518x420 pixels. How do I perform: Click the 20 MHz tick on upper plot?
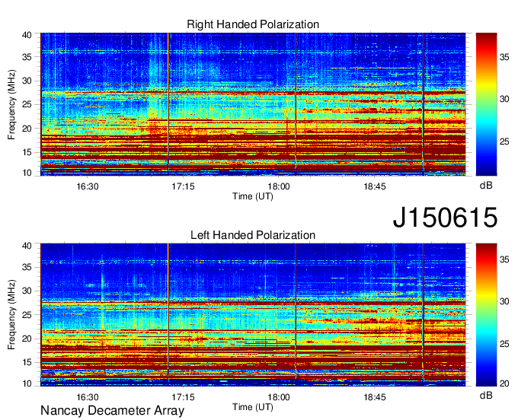coord(27,129)
